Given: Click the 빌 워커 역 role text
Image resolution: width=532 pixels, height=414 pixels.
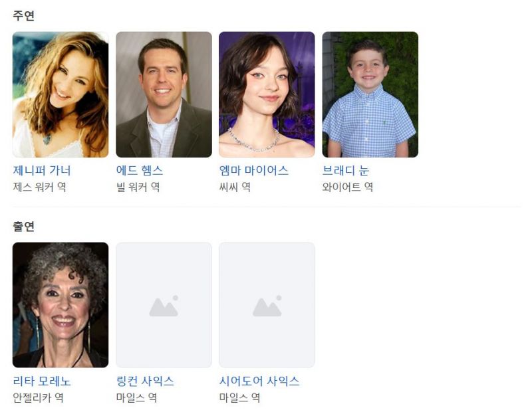Looking at the screenshot, I should [x=138, y=187].
